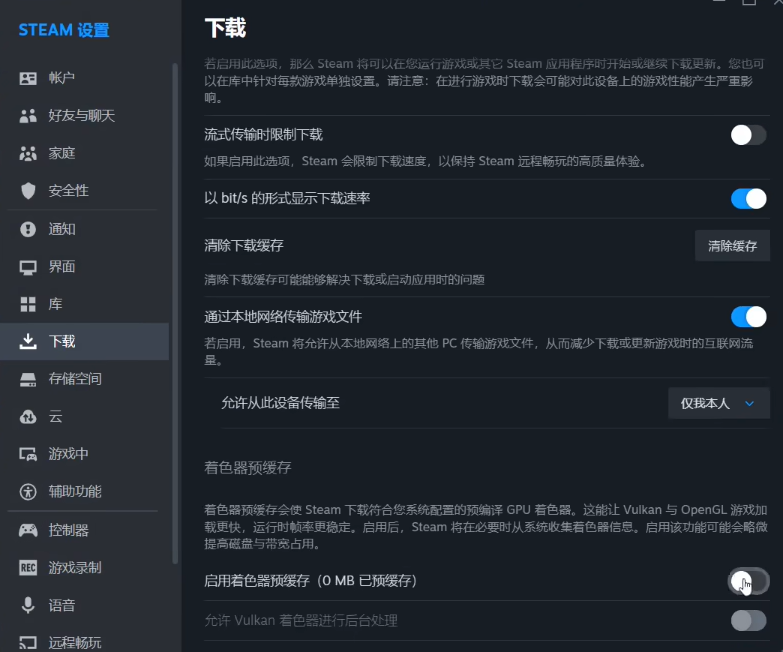
Task: Click the sidebar vertical scrollbar
Action: [x=176, y=300]
